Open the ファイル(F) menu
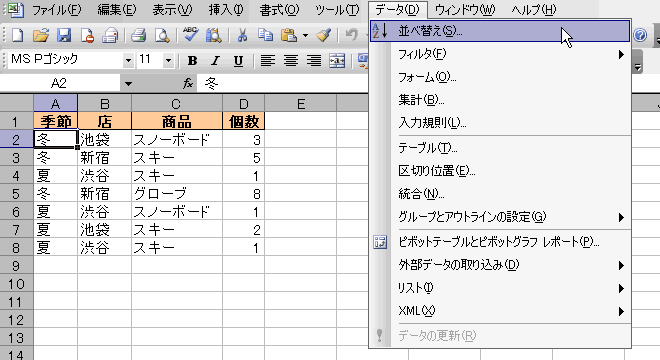The height and width of the screenshot is (360, 660). pos(56,10)
